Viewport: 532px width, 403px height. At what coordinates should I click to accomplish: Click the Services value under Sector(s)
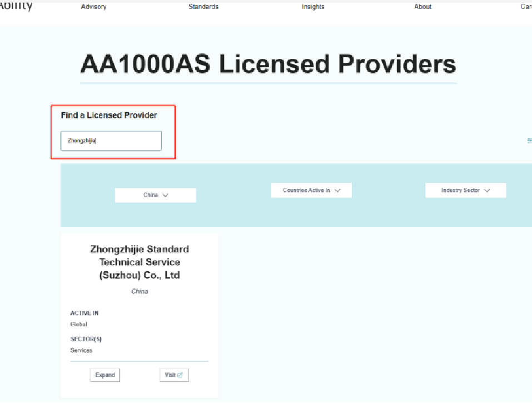click(x=81, y=350)
